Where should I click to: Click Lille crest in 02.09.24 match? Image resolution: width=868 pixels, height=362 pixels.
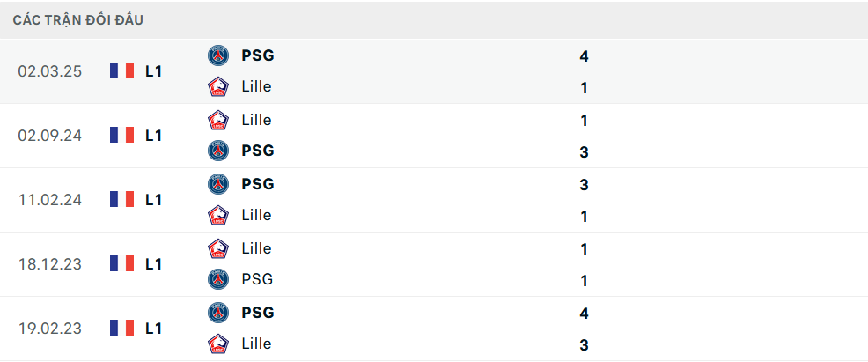pos(217,120)
